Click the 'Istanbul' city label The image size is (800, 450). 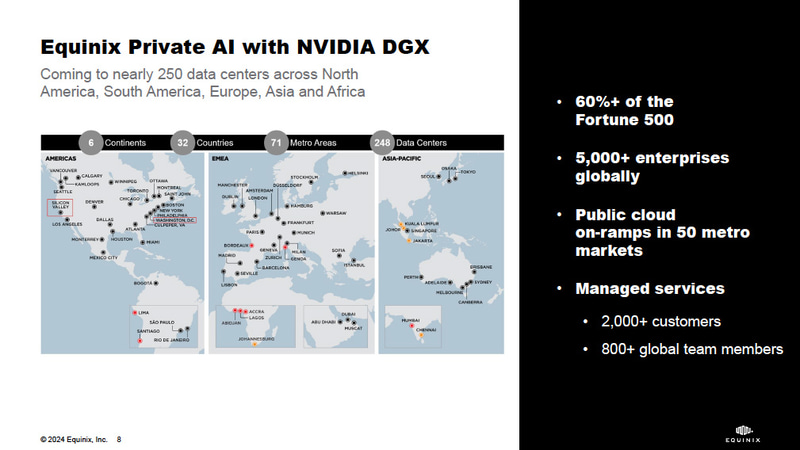point(354,265)
